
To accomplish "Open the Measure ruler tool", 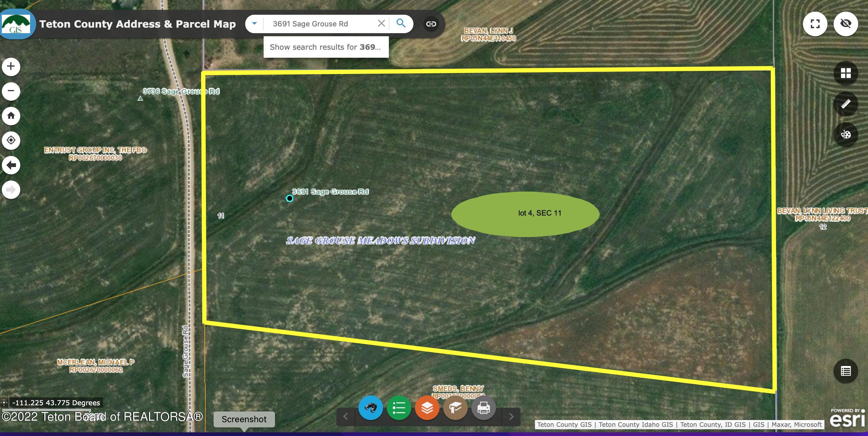I will point(846,104).
